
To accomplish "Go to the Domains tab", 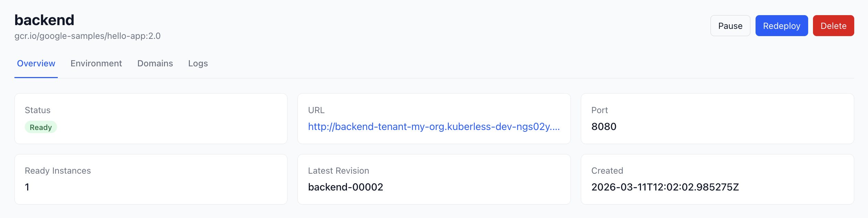I will coord(155,64).
